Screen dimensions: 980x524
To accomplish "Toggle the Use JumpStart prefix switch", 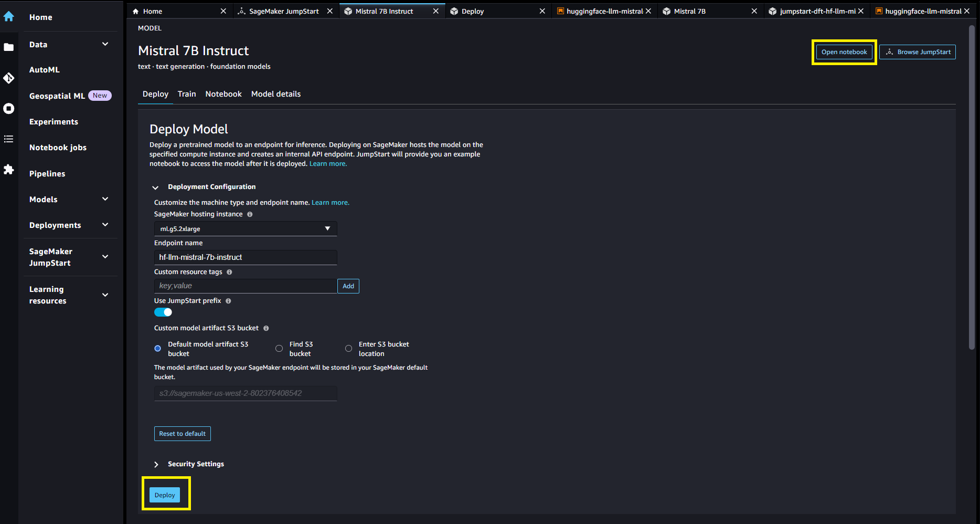I will (x=163, y=312).
